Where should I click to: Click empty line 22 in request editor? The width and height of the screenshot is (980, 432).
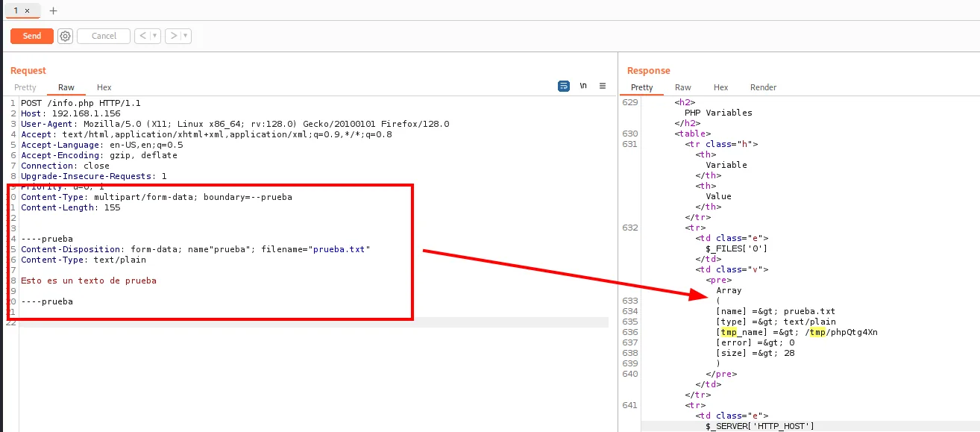pyautogui.click(x=313, y=322)
